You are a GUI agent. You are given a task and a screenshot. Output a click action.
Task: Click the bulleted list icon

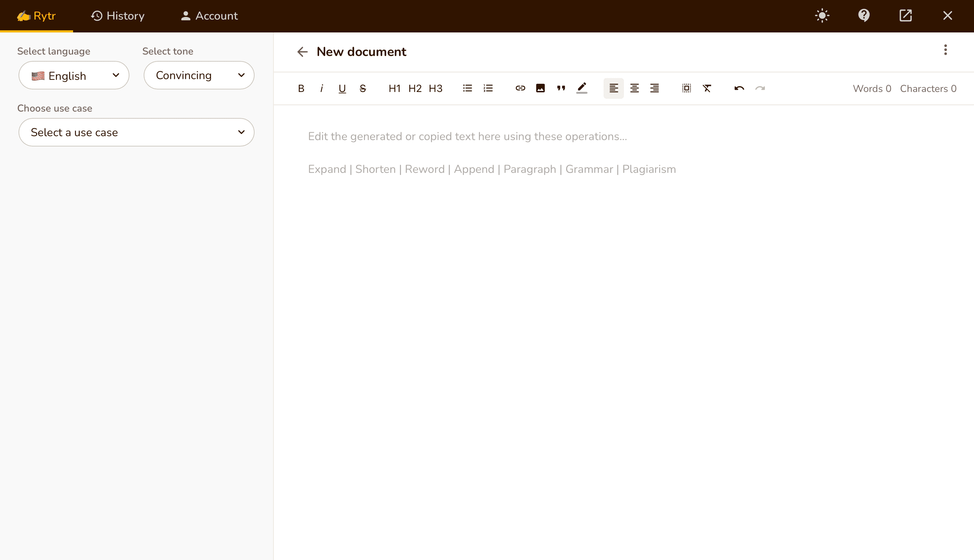(x=467, y=88)
